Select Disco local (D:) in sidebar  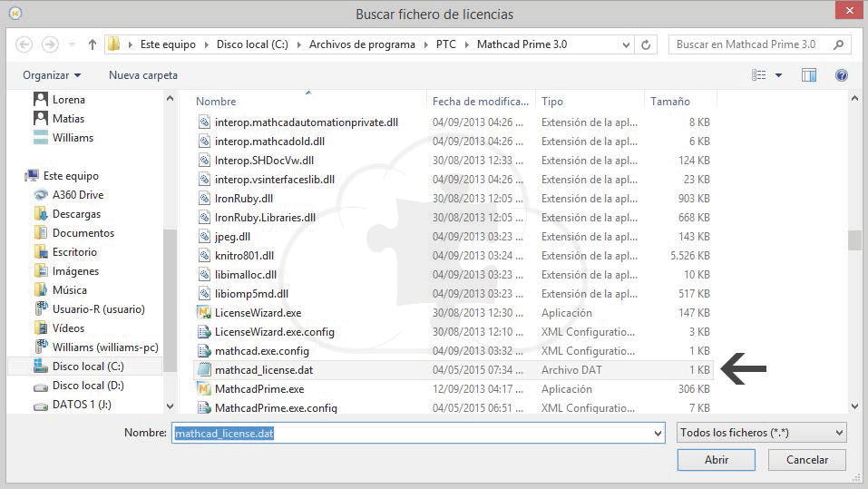pos(79,386)
